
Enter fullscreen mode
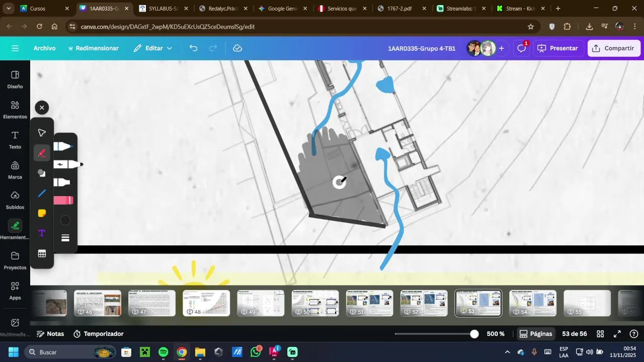coord(617,334)
